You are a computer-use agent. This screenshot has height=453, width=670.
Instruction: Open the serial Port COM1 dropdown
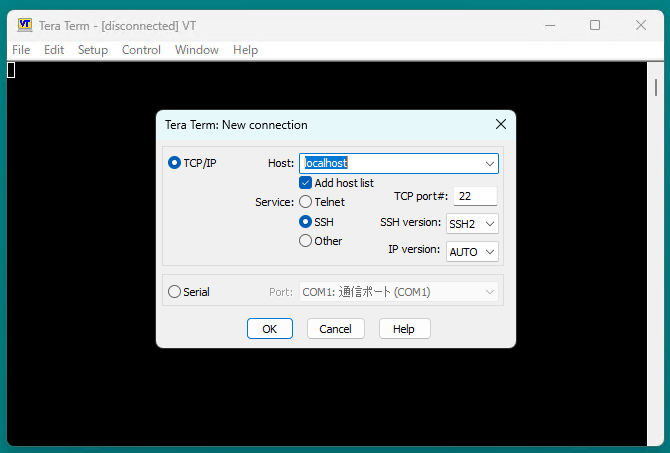click(x=399, y=292)
